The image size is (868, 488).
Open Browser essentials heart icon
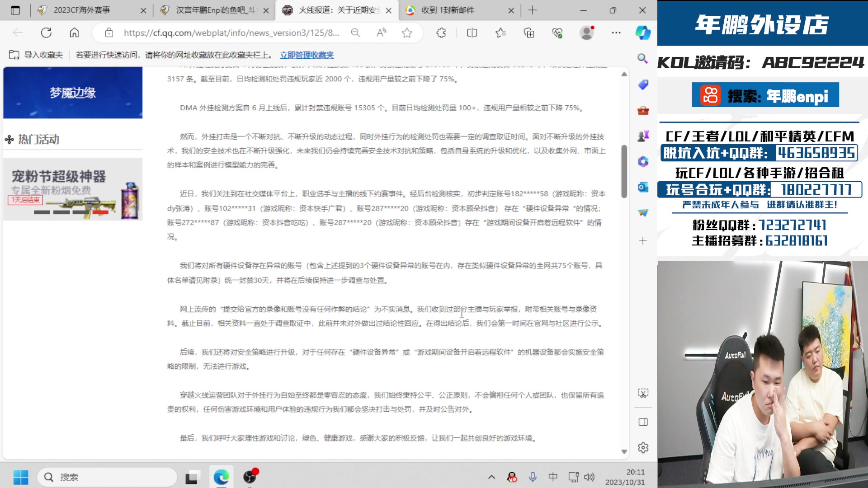(557, 33)
